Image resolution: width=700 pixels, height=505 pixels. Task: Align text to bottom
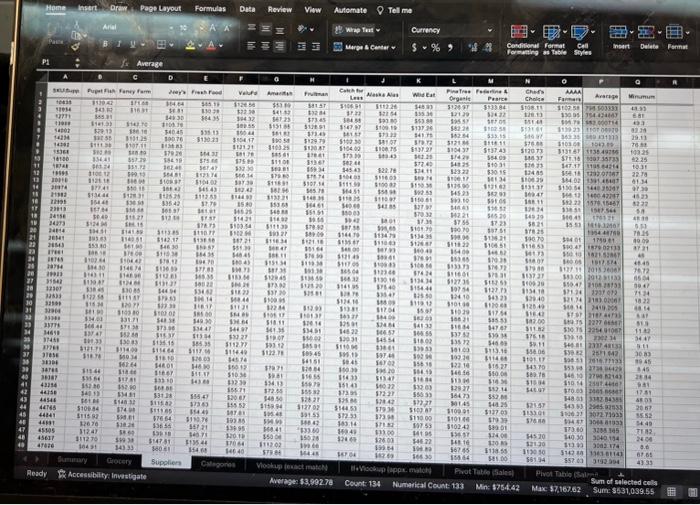(x=279, y=30)
